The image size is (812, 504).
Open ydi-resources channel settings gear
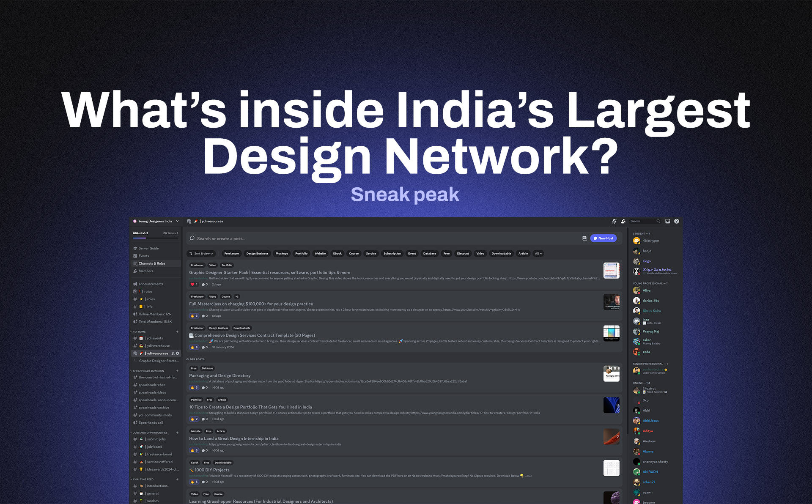[x=178, y=353]
